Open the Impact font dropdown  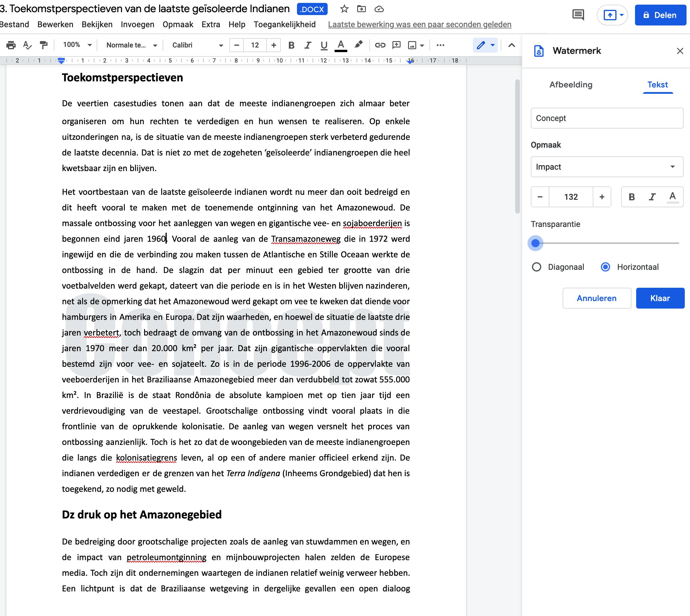[607, 167]
